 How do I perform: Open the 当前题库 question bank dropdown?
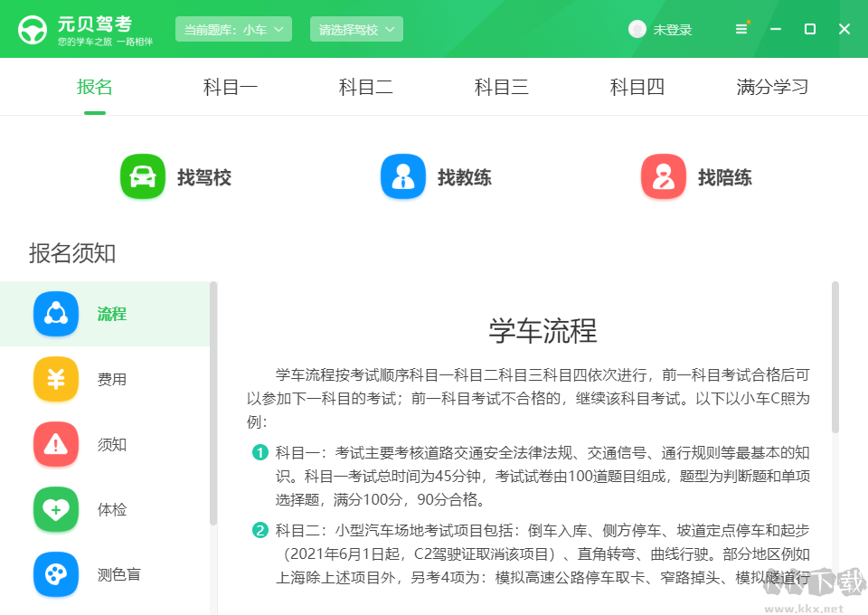click(233, 28)
